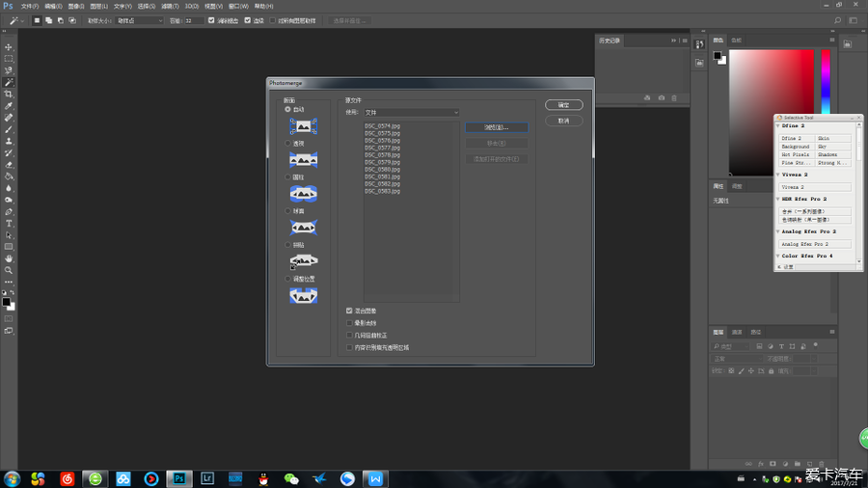Choose the 调整位置 (Reposition) layout radio button

287,279
